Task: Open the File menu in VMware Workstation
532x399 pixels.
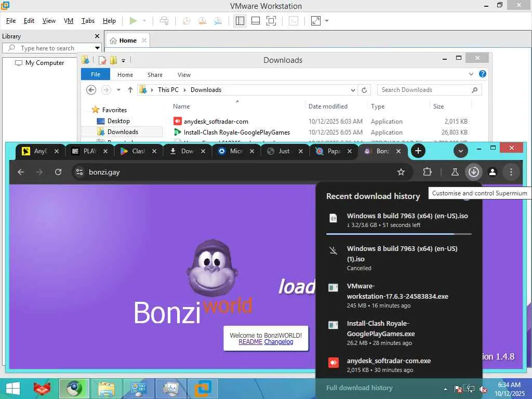Action: [11, 21]
